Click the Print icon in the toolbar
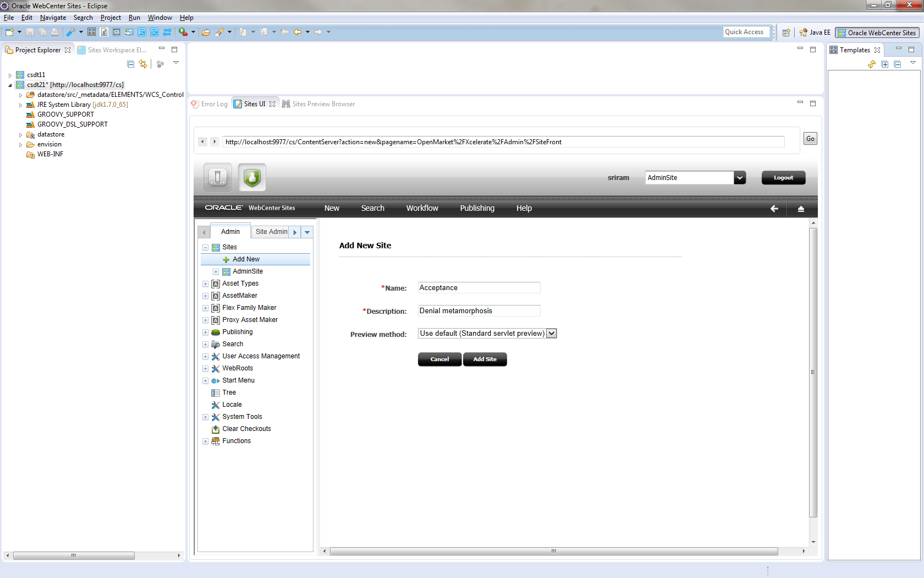 point(54,32)
